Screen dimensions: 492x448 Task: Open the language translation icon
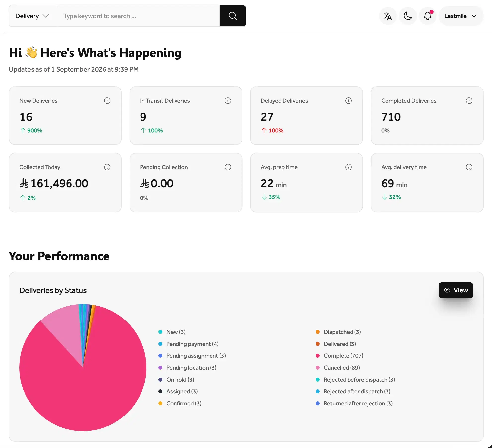pos(388,16)
